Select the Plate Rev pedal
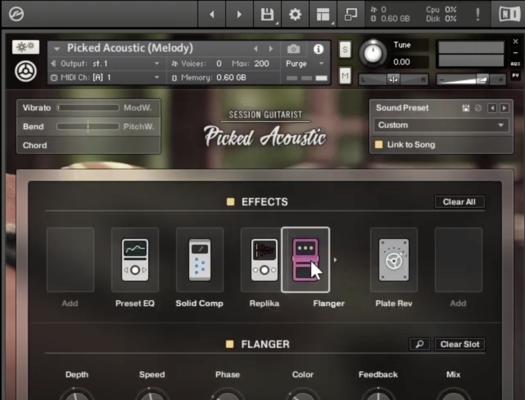The image size is (525, 400). click(394, 260)
